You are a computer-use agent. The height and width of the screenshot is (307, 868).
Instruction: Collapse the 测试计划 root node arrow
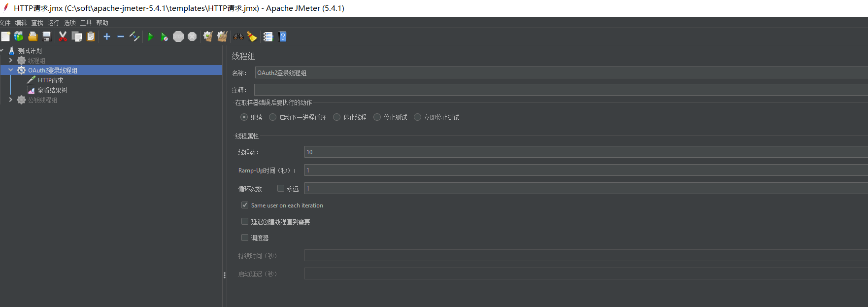click(x=2, y=50)
